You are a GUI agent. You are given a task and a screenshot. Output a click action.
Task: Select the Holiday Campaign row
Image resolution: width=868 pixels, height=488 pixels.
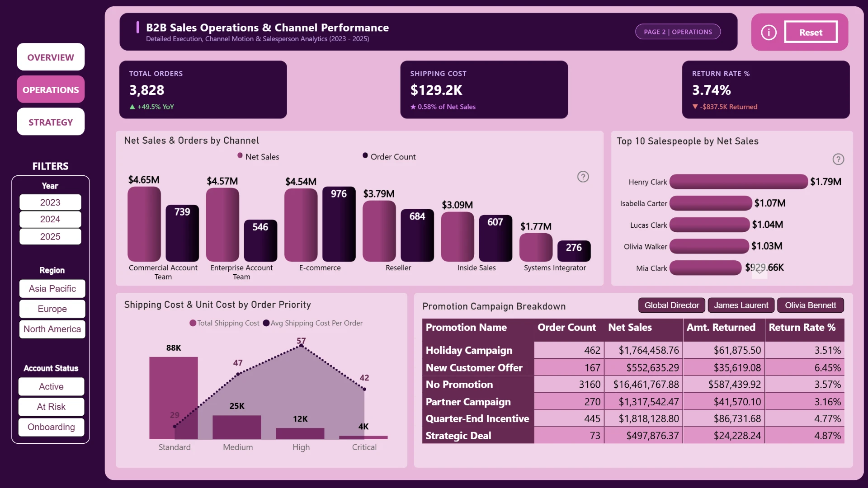coord(633,350)
